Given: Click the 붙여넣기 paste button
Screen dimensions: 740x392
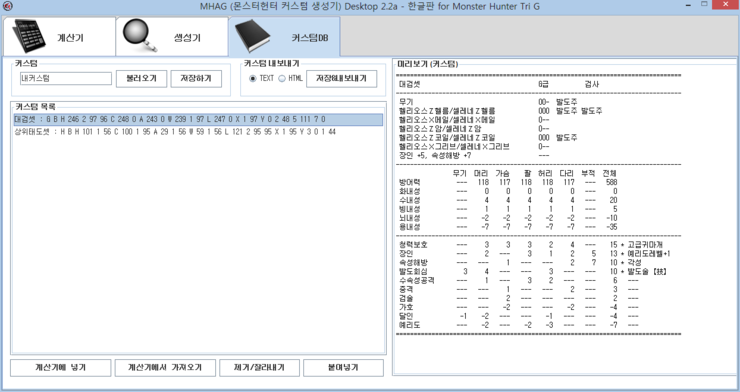Looking at the screenshot, I should coord(343,367).
